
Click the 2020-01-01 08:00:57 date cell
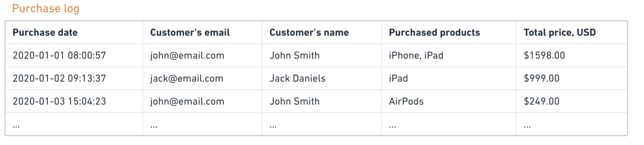[x=59, y=56]
